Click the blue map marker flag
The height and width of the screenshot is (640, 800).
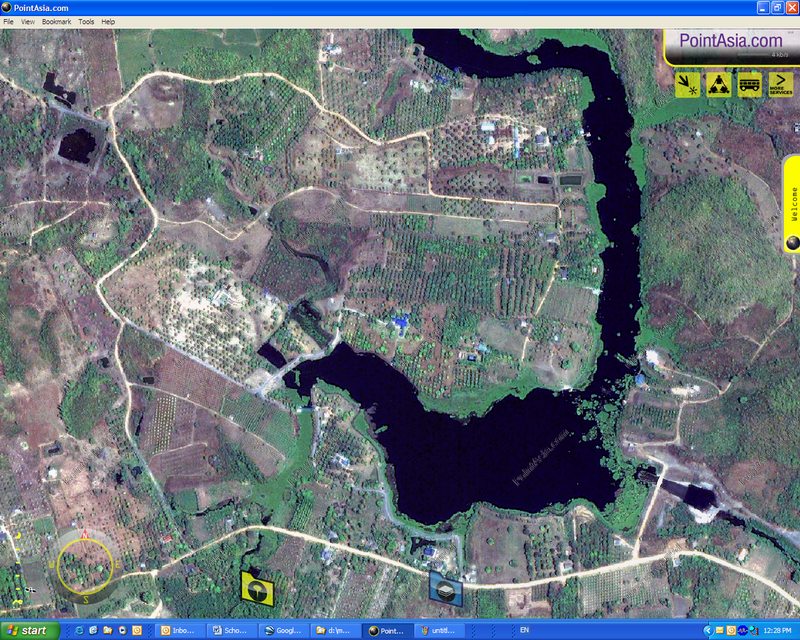tap(444, 587)
